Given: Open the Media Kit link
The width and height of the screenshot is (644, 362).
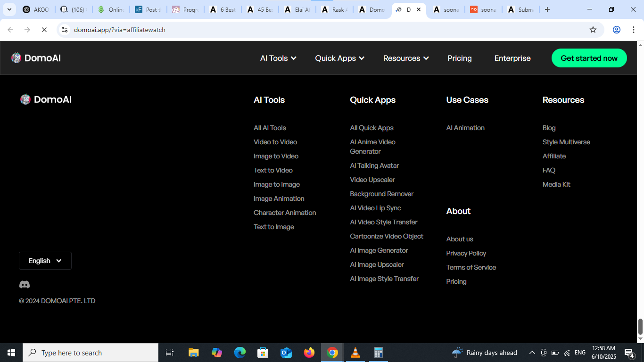Looking at the screenshot, I should coord(556,184).
